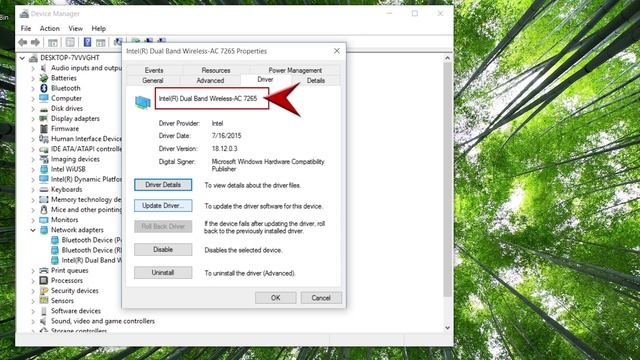This screenshot has width=640, height=360.
Task: Click the Disable device button
Action: [163, 249]
